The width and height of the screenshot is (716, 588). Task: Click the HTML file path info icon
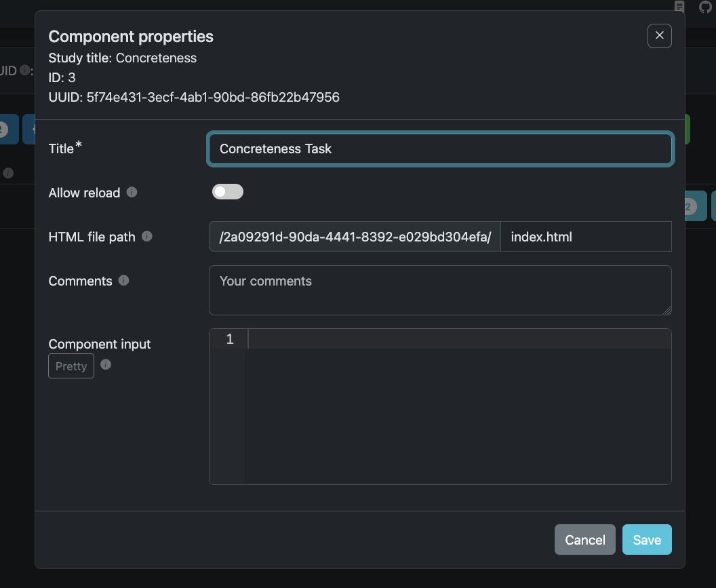click(x=147, y=237)
